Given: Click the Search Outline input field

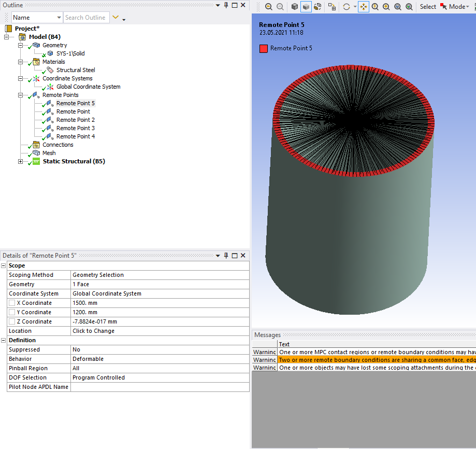Looking at the screenshot, I should [x=86, y=18].
